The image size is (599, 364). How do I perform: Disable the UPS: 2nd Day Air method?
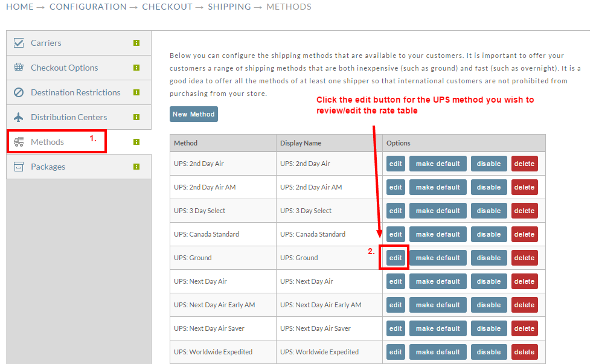[488, 164]
